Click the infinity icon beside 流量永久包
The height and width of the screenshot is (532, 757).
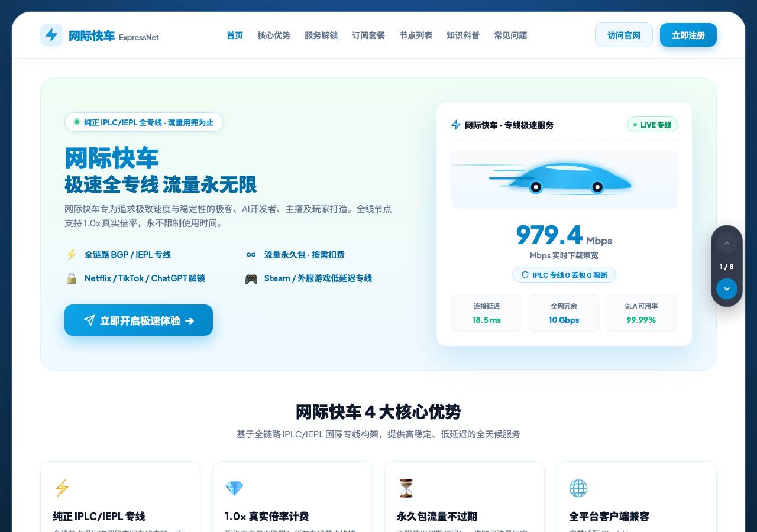[x=251, y=255]
